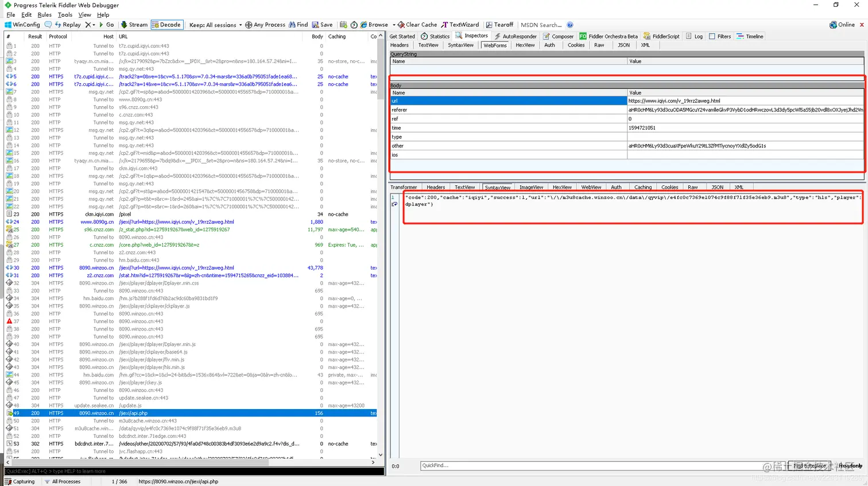
Task: Toggle the Decode button
Action: [166, 25]
